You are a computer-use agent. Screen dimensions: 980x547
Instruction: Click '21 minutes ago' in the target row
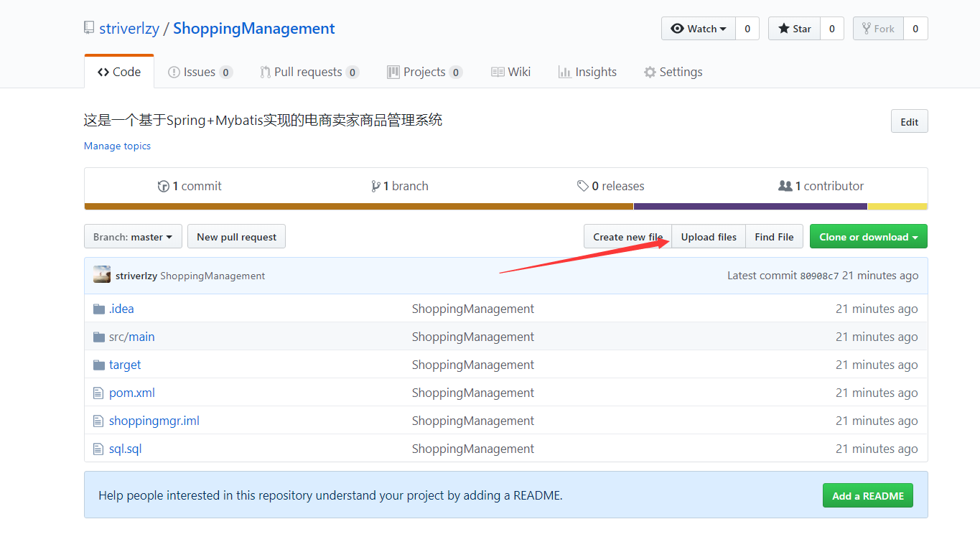click(877, 365)
